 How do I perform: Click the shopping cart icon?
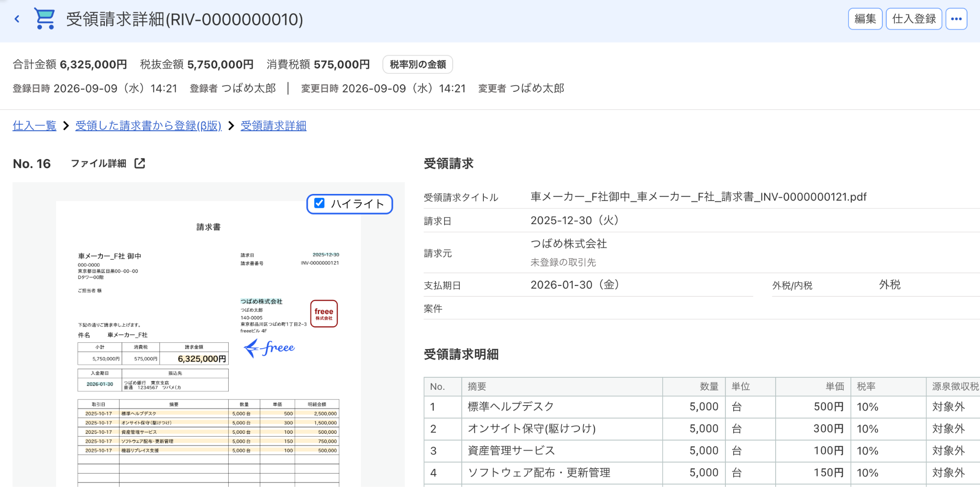click(x=45, y=19)
